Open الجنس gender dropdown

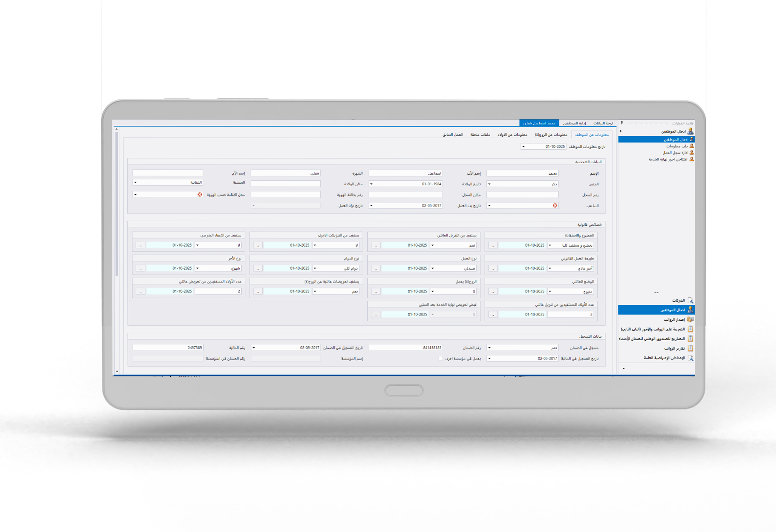tap(490, 184)
